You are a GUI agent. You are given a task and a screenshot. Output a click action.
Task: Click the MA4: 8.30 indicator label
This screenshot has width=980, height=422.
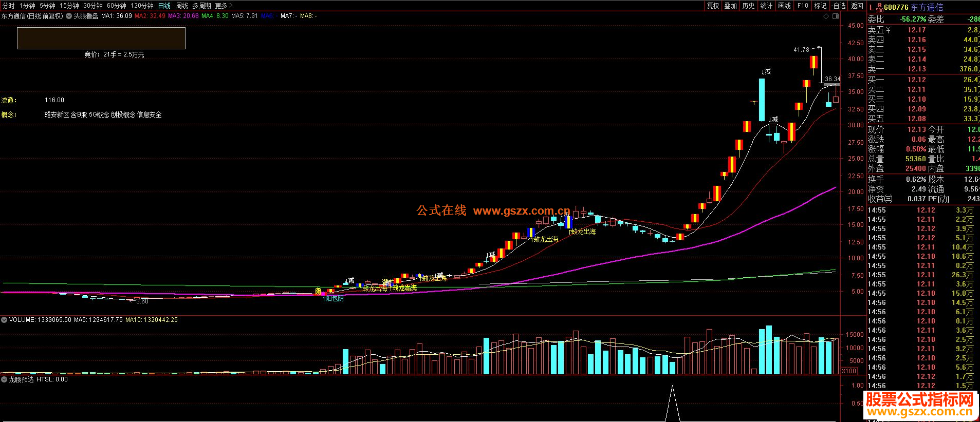tap(215, 16)
